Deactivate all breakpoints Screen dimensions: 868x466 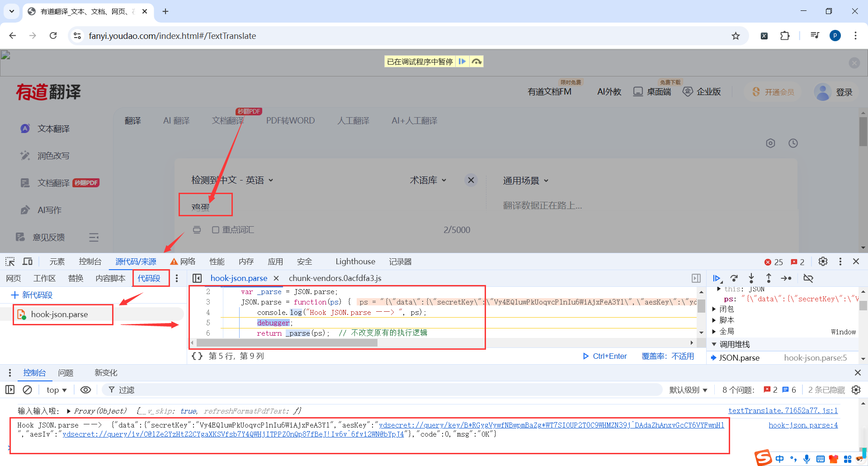coord(808,278)
